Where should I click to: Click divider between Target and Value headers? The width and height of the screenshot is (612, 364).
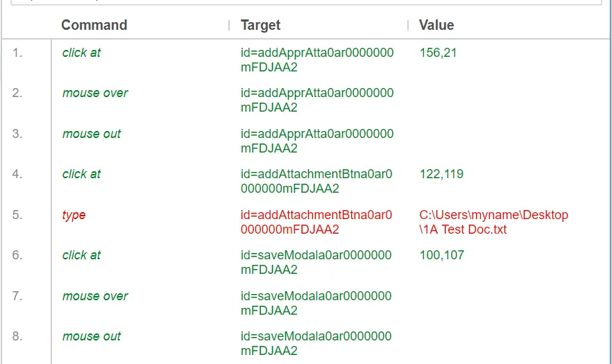click(x=408, y=25)
